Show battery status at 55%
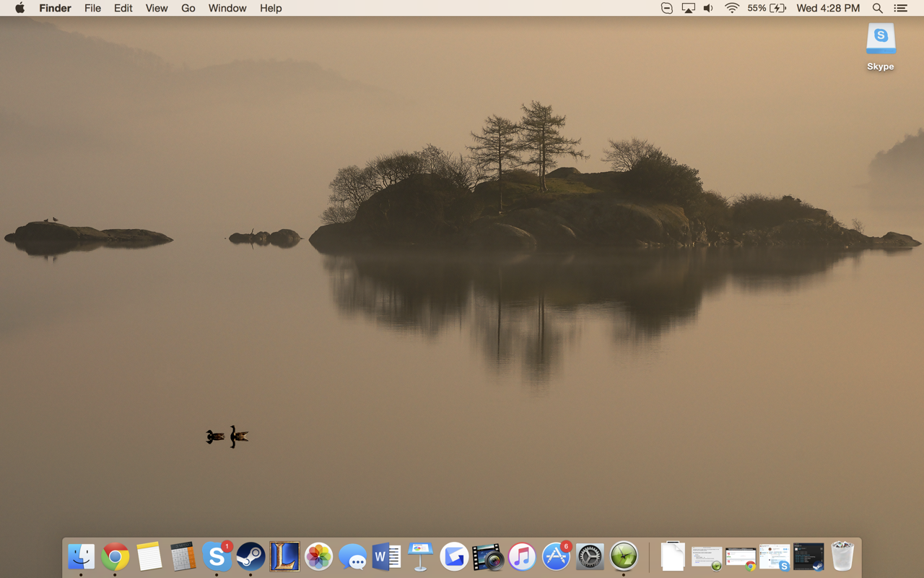Screen dimensions: 924x578 (767, 8)
